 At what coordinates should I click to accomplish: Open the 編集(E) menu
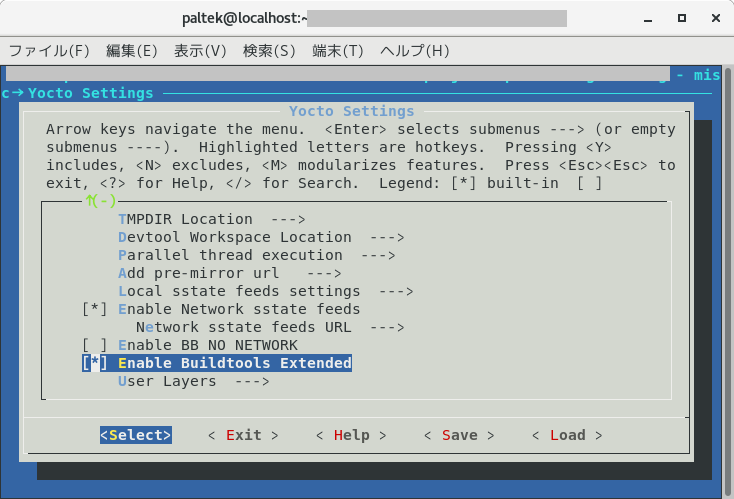pos(132,51)
